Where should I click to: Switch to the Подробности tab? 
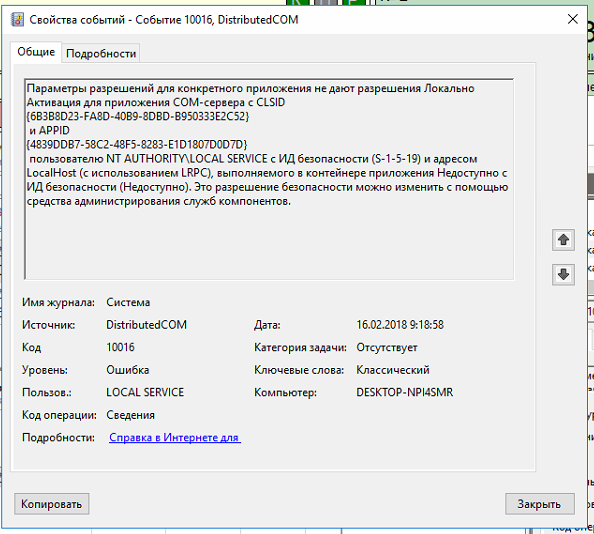pyautogui.click(x=101, y=53)
